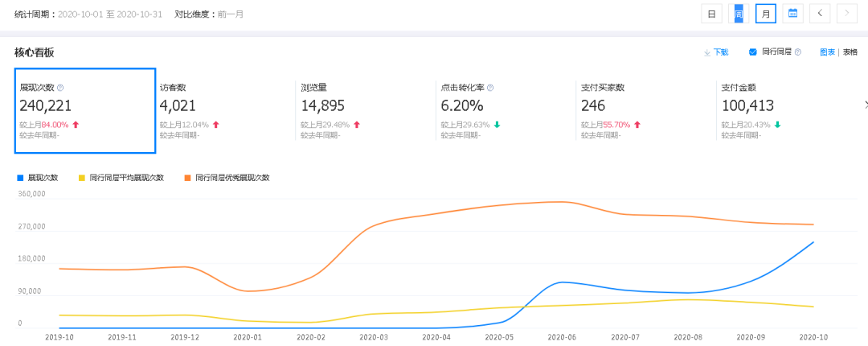The height and width of the screenshot is (346, 868).
Task: Uncheck the 同行同层 checkbox
Action: pos(753,52)
